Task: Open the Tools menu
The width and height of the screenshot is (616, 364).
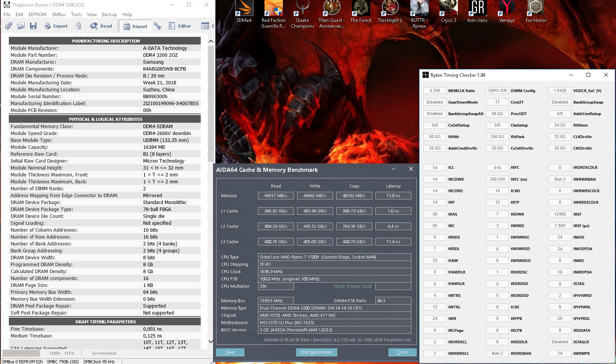Action: tap(76, 15)
